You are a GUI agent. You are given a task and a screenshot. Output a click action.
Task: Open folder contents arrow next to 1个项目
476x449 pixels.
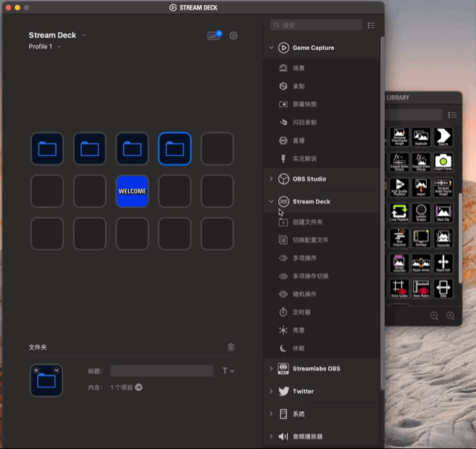[x=138, y=387]
